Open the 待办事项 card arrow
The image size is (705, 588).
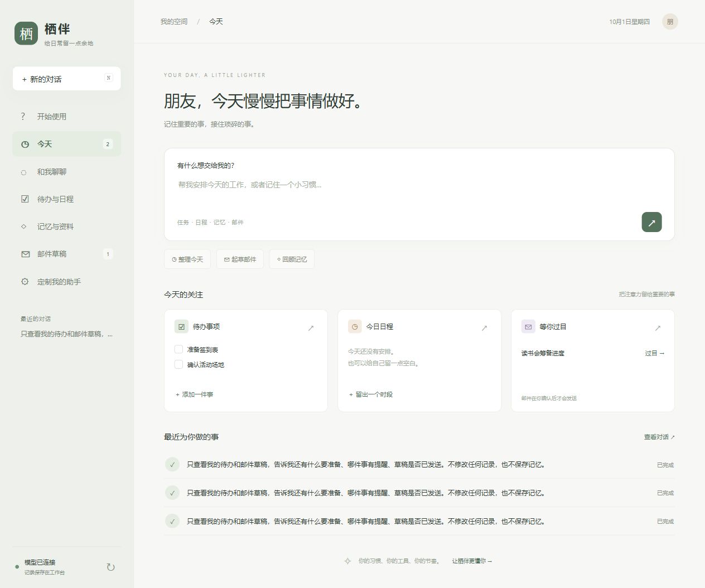pos(311,328)
